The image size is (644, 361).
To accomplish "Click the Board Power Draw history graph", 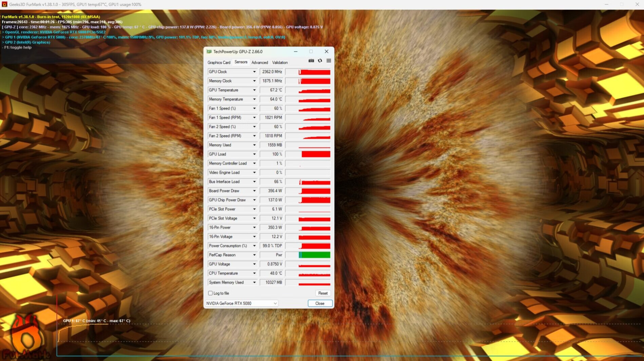I will (x=308, y=191).
